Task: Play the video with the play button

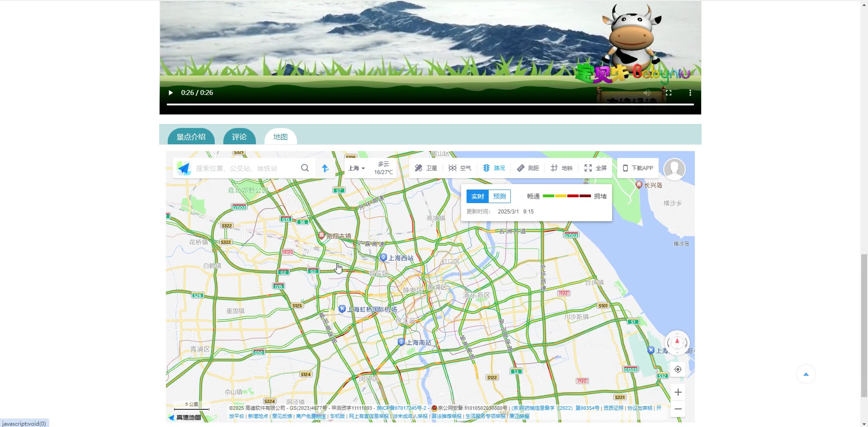Action: click(x=170, y=93)
